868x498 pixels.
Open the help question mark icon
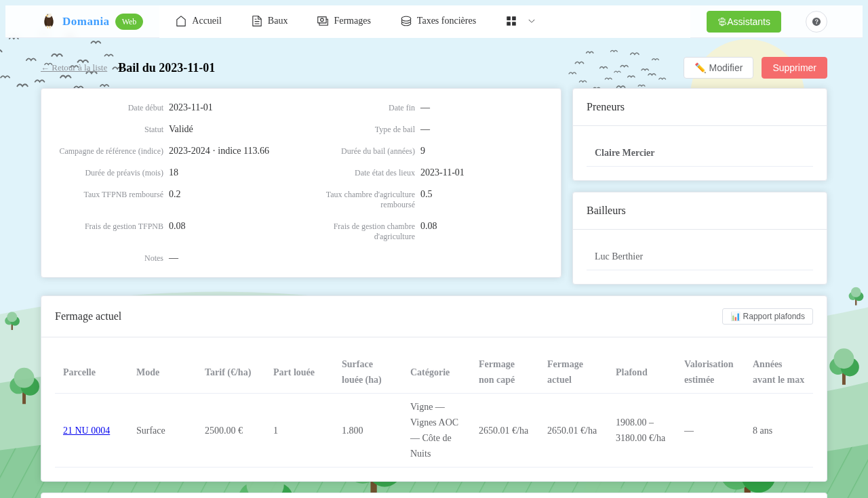click(816, 22)
